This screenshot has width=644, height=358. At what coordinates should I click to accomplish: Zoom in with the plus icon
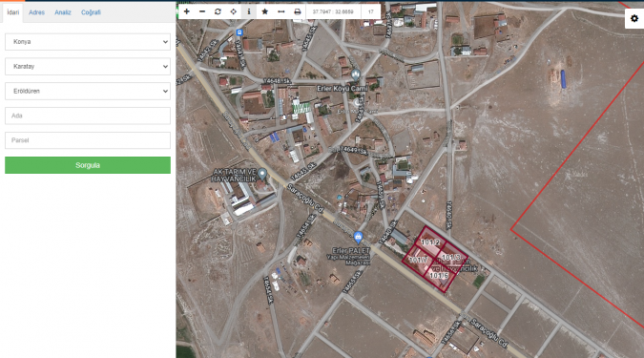pos(186,11)
